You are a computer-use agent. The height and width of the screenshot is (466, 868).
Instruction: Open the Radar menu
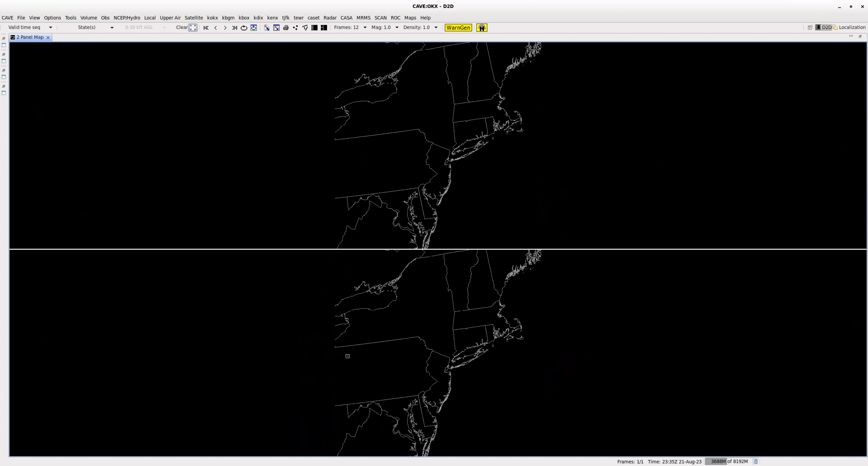330,17
